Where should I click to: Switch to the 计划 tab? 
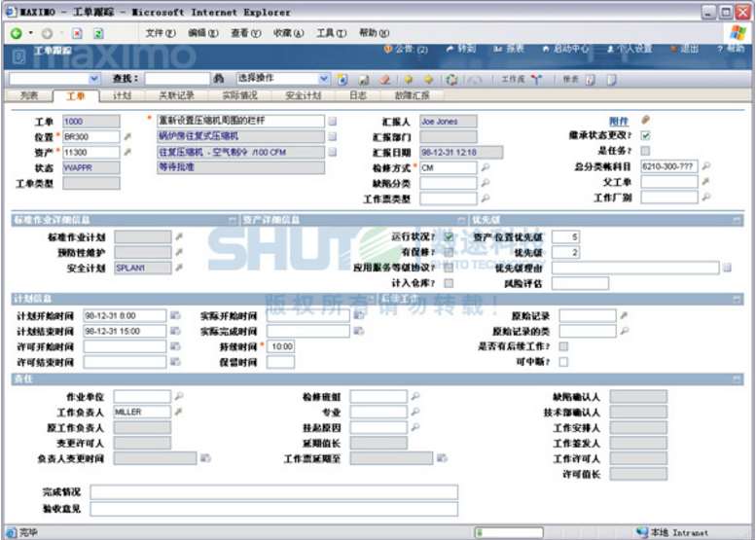coord(122,95)
